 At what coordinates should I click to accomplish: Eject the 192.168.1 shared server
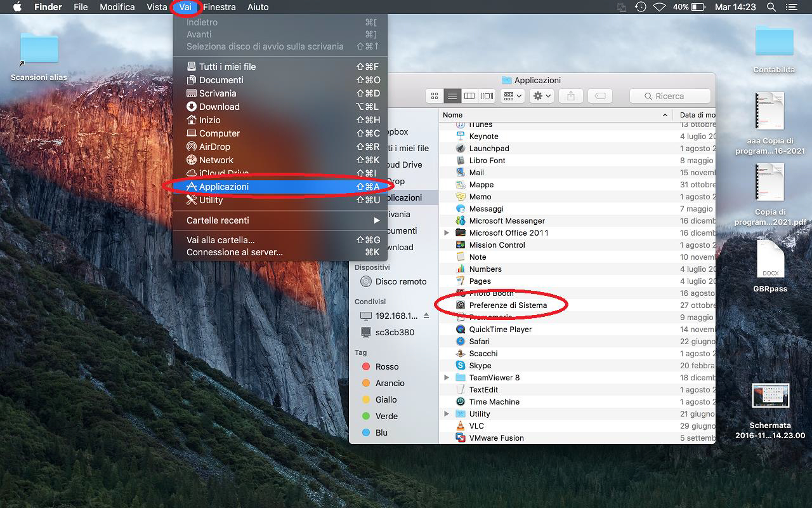[x=426, y=316]
